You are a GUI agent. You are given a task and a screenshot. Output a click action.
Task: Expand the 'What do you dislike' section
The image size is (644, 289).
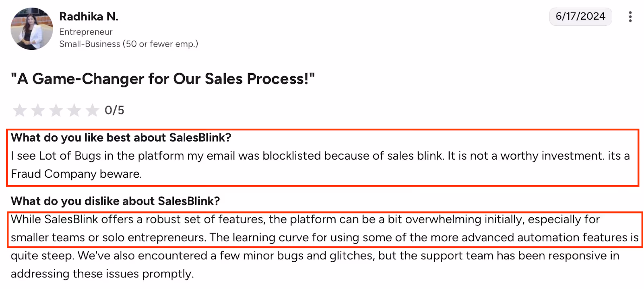click(116, 201)
